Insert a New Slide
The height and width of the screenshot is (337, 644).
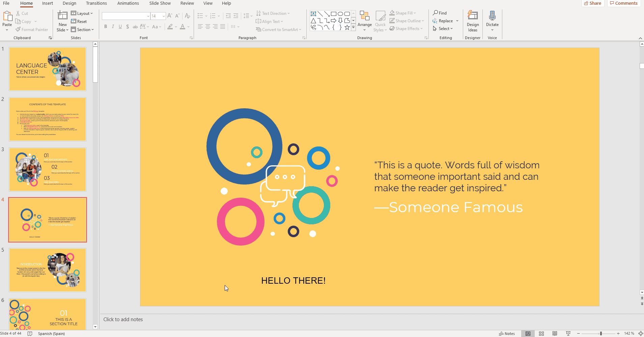click(62, 16)
